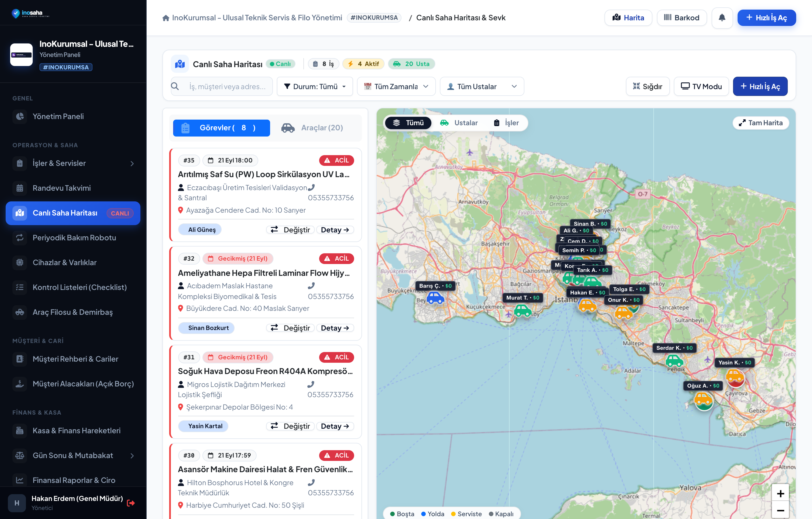812x519 pixels.
Task: Click Yasin K. orange car marker
Action: (x=734, y=375)
